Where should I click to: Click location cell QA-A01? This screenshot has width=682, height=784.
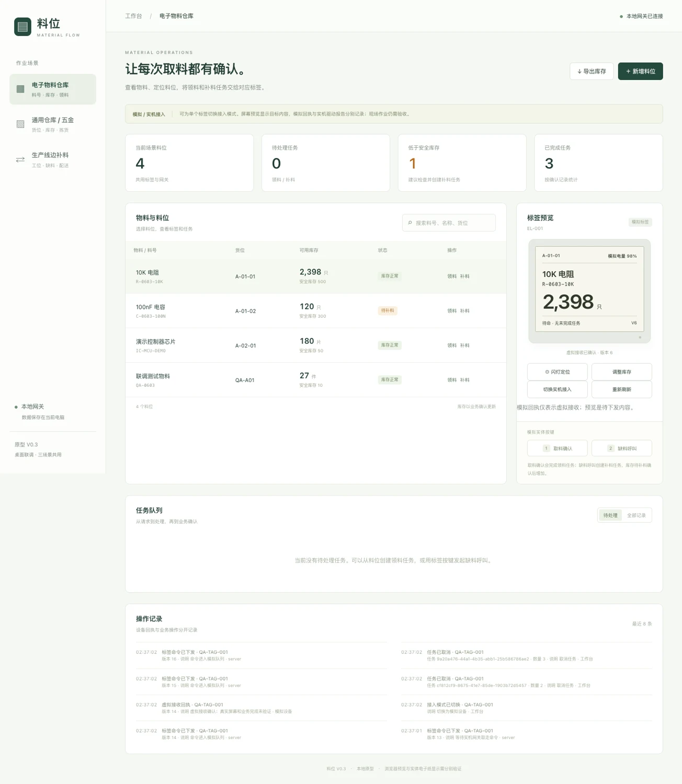(245, 381)
